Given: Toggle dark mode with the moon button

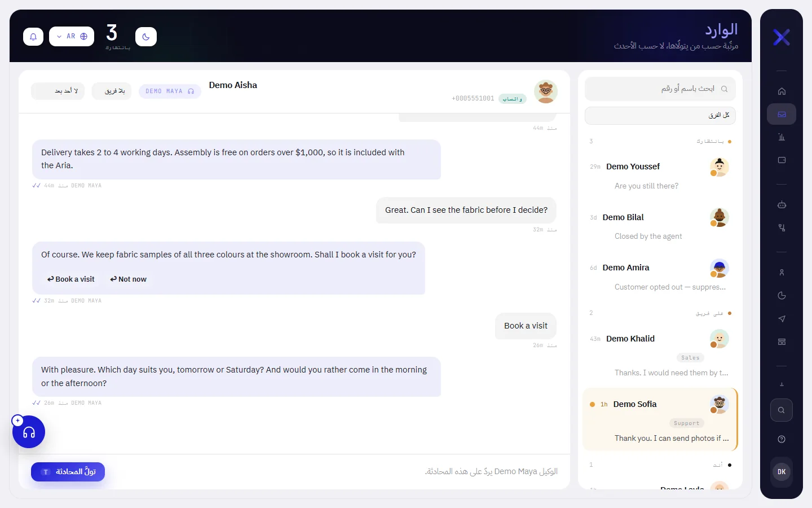Looking at the screenshot, I should 146,37.
